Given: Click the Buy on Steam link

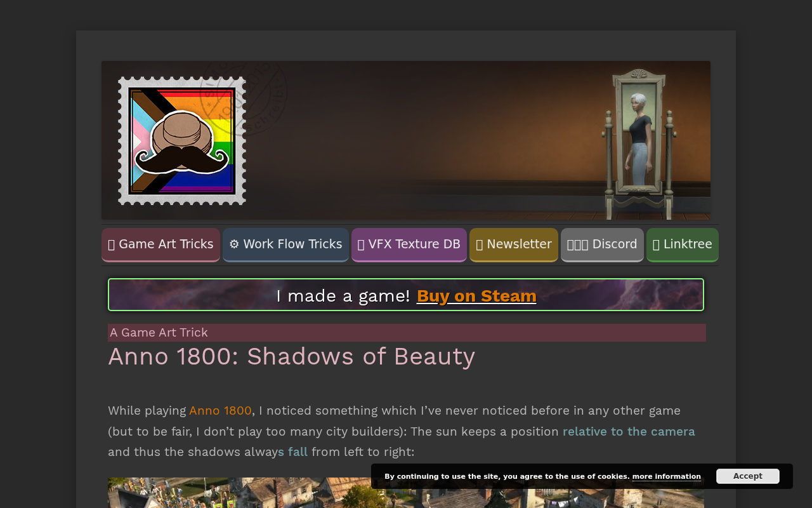Looking at the screenshot, I should (x=476, y=295).
